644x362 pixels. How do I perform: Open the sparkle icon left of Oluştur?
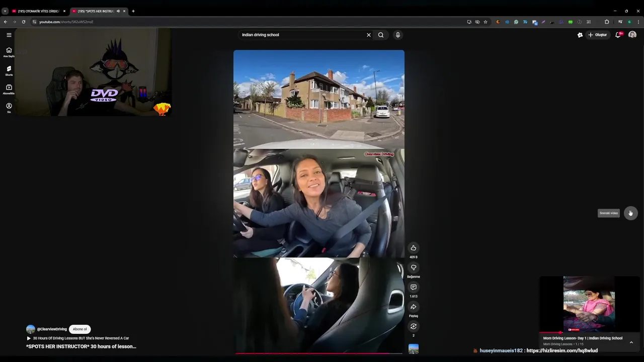(x=580, y=35)
